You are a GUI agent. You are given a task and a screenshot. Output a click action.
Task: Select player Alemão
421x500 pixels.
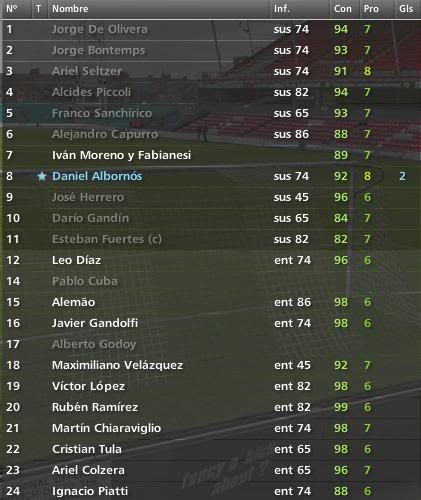73,302
